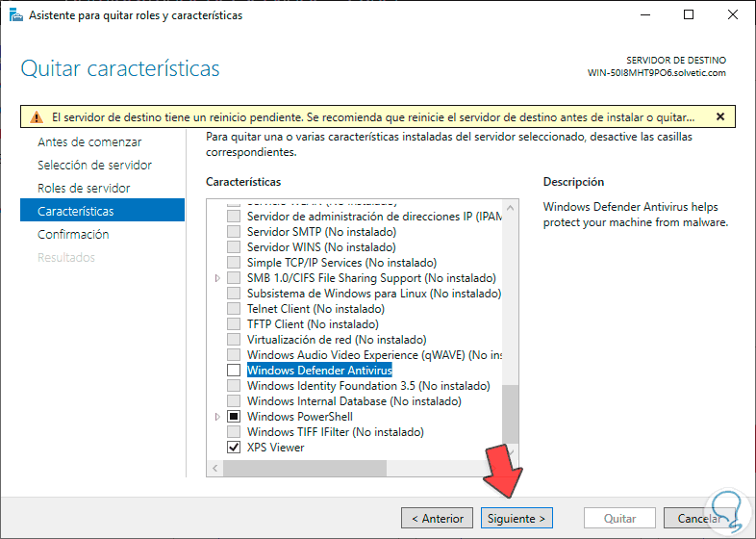This screenshot has height=539, width=756.
Task: Click the vertical scrollbar up arrow
Action: click(510, 208)
